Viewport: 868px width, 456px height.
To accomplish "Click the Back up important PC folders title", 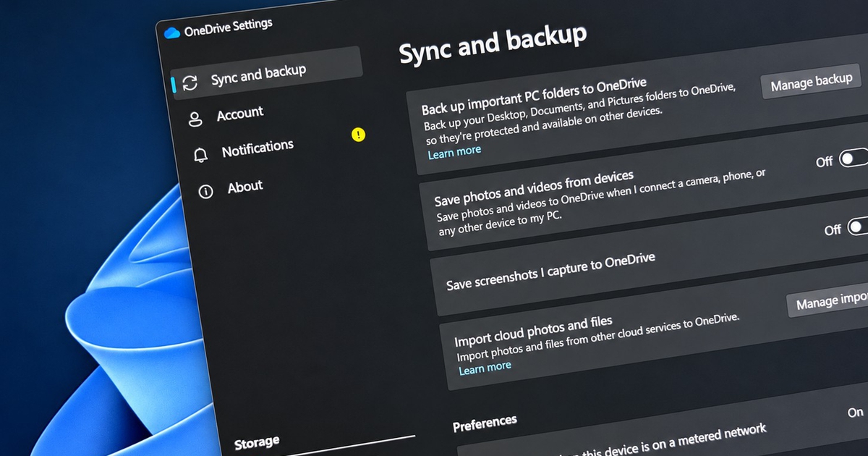I will tap(534, 96).
